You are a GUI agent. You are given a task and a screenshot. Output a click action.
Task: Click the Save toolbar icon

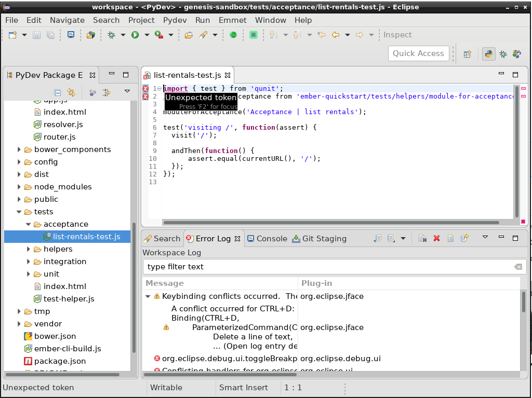37,35
